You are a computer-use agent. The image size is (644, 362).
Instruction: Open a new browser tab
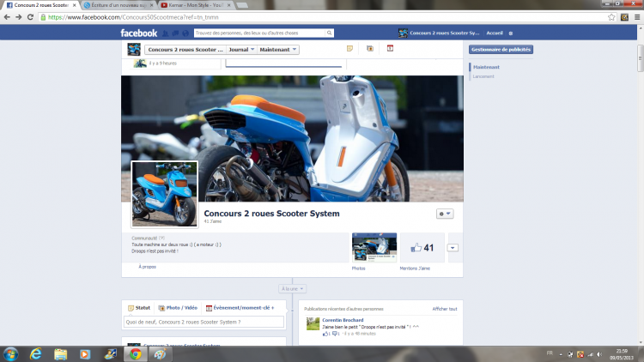[x=242, y=5]
